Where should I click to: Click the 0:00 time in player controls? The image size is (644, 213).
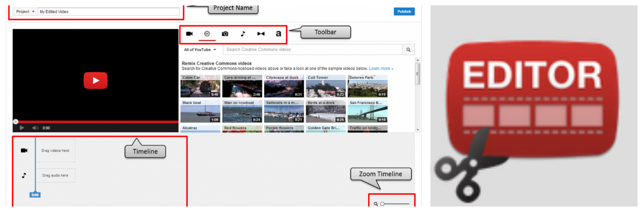[47, 128]
